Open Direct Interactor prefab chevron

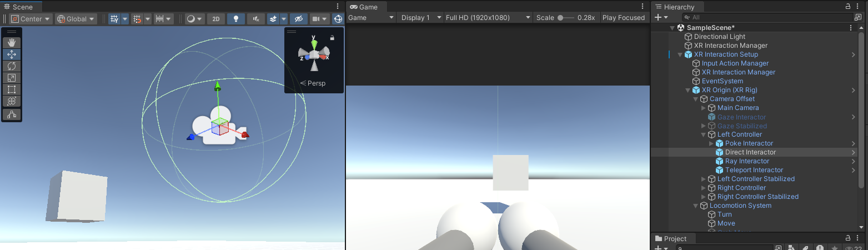pos(853,152)
